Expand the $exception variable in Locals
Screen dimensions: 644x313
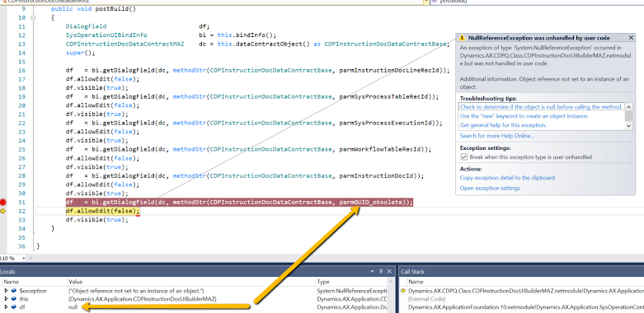[6, 291]
